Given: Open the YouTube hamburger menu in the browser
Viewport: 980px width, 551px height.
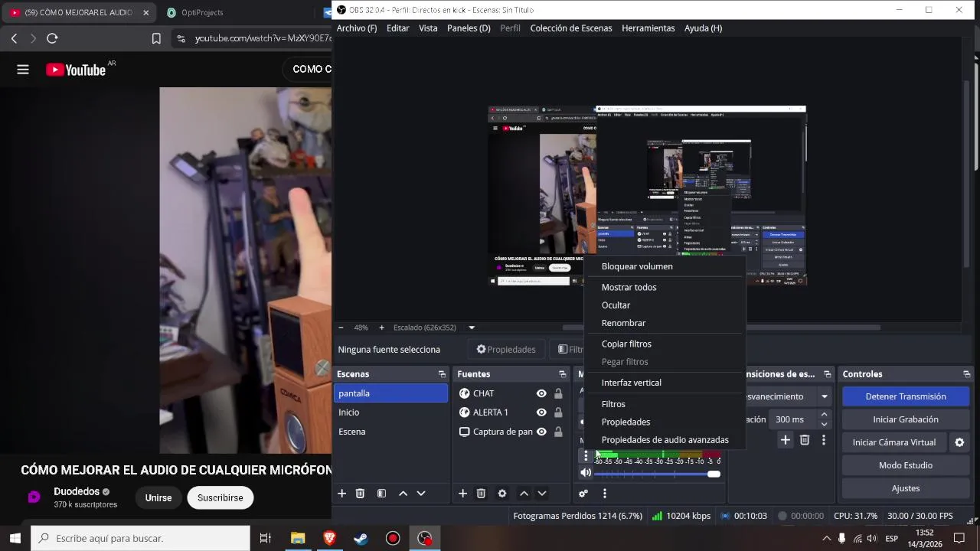Looking at the screenshot, I should pyautogui.click(x=23, y=70).
